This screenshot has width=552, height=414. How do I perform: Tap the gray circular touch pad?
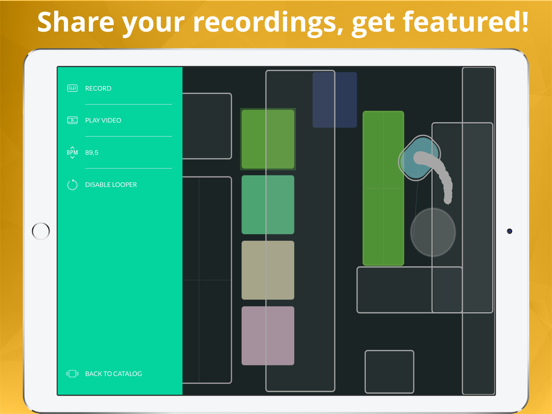click(x=433, y=232)
